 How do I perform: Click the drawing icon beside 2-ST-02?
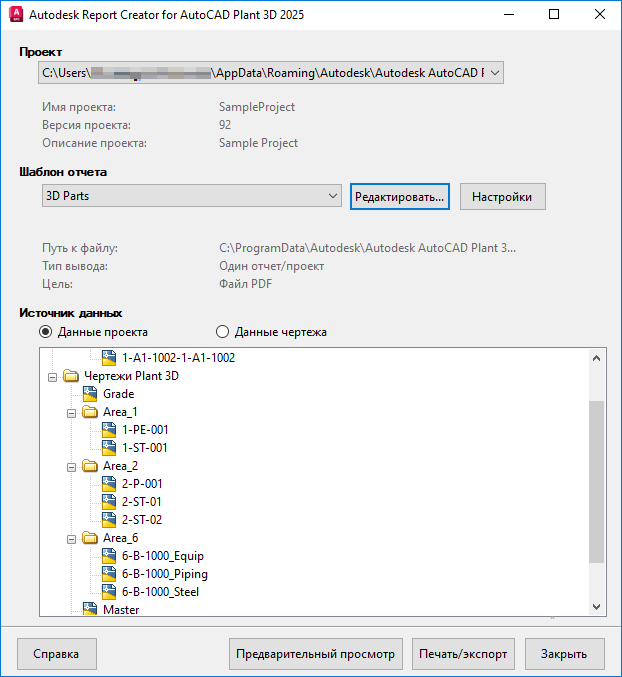pyautogui.click(x=109, y=519)
